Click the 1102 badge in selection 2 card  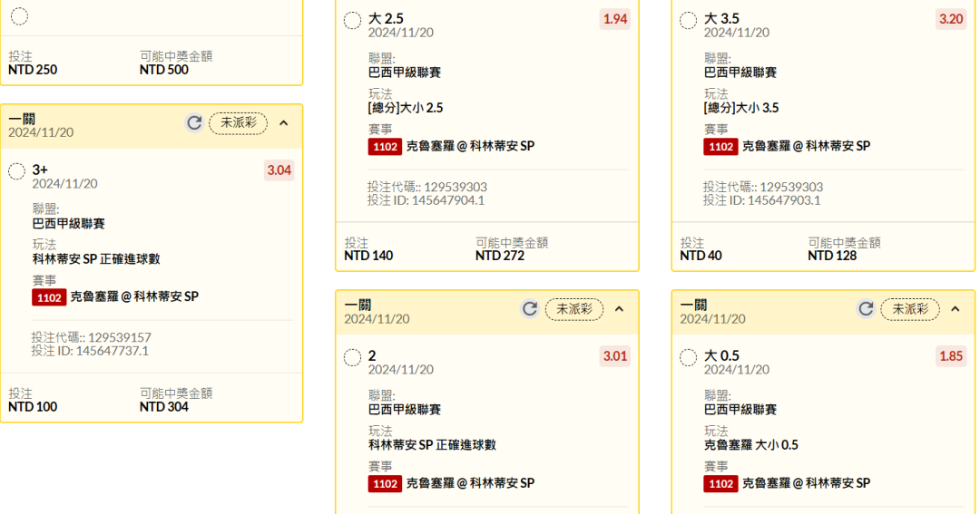(x=385, y=484)
